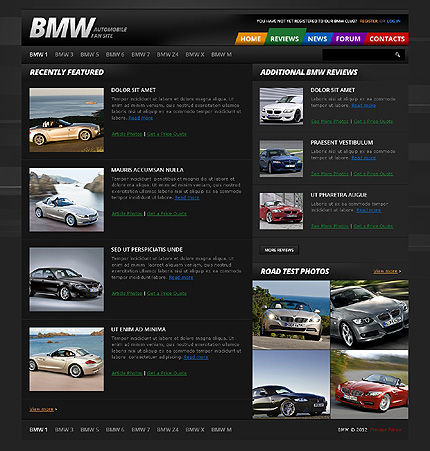The image size is (430, 451).
Task: Open the News tab
Action: (x=317, y=39)
